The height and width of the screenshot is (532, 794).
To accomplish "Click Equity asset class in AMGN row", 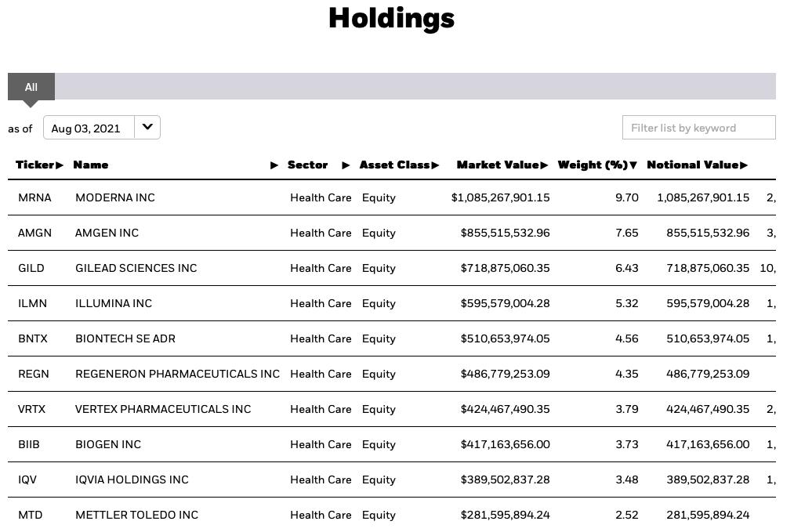I will click(x=379, y=233).
